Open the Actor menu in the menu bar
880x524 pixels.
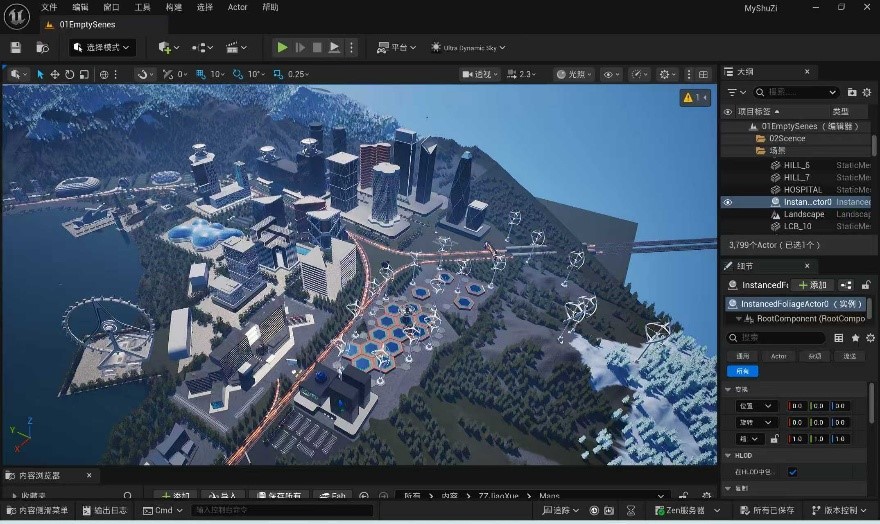coord(237,7)
